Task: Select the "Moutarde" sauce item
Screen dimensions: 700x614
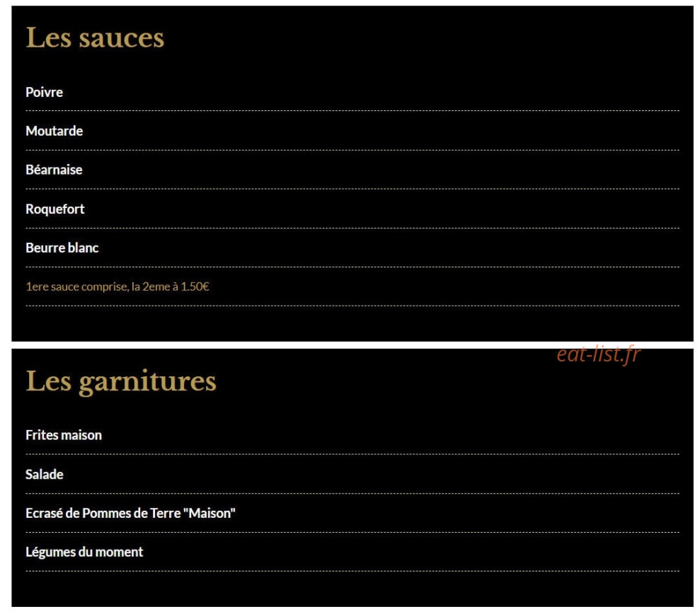Action: point(54,131)
